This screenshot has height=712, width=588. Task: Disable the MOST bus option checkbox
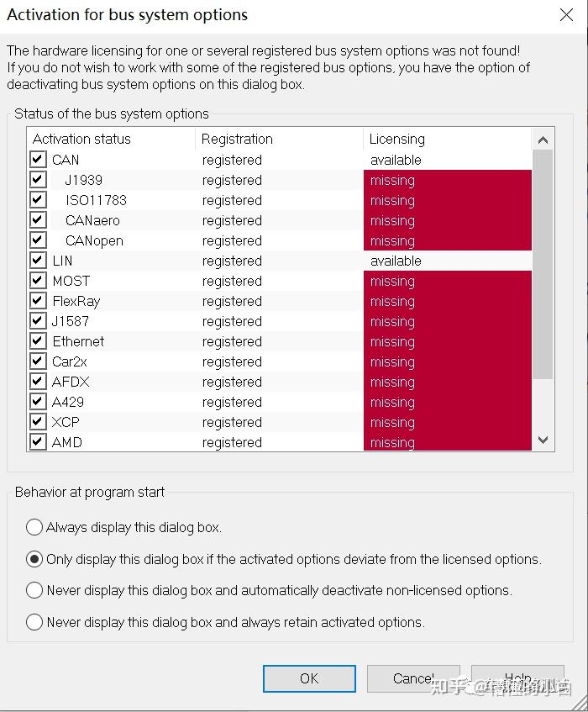pyautogui.click(x=38, y=281)
